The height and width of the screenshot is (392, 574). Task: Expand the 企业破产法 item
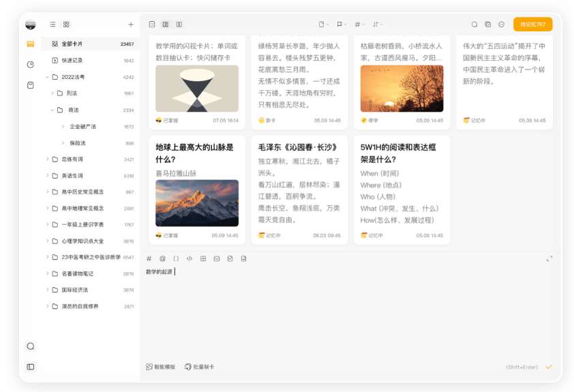(x=63, y=127)
